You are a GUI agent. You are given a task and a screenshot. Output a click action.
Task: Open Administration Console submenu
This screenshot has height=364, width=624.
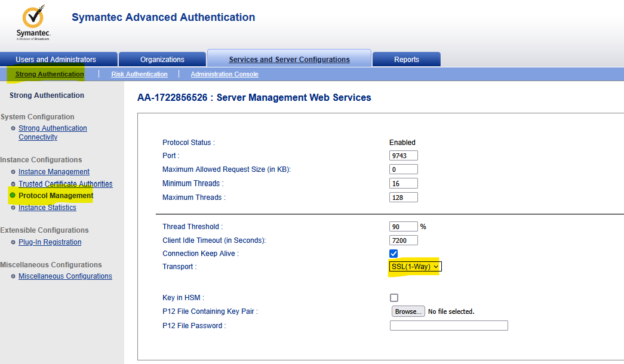click(225, 75)
